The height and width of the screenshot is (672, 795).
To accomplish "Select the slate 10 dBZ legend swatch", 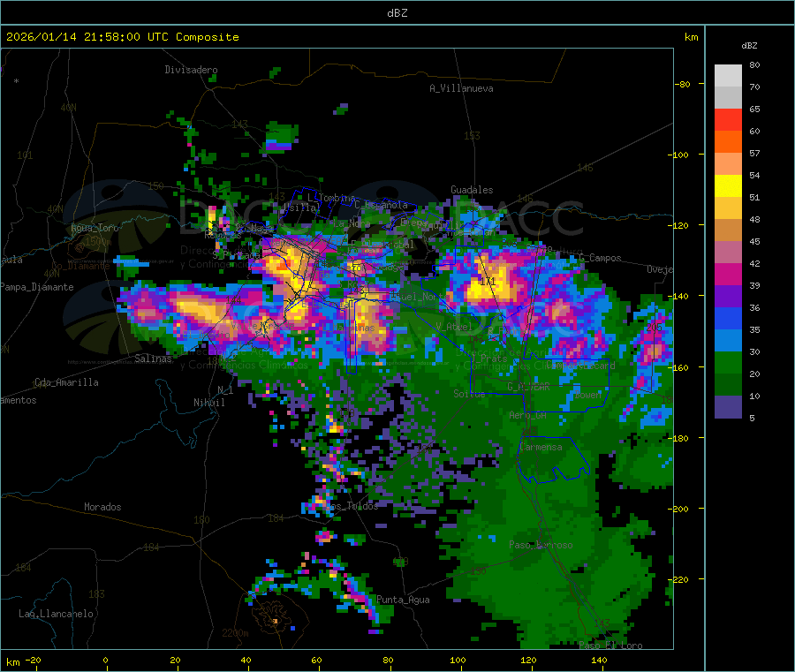I will click(x=728, y=407).
